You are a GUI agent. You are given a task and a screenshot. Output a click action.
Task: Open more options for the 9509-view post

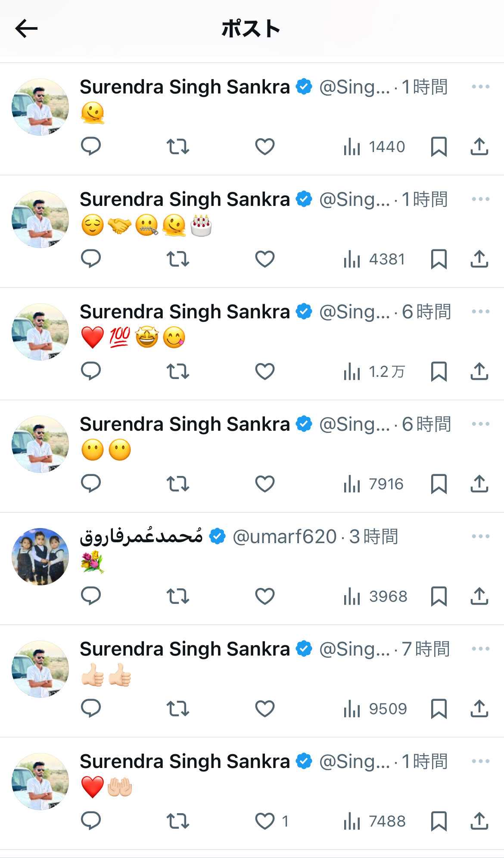coord(480,649)
